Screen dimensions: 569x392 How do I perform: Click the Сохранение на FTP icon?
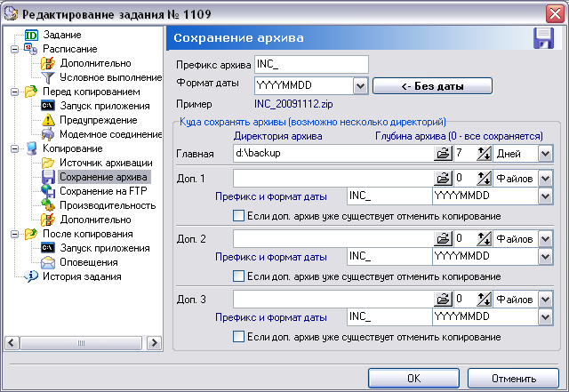(x=48, y=191)
